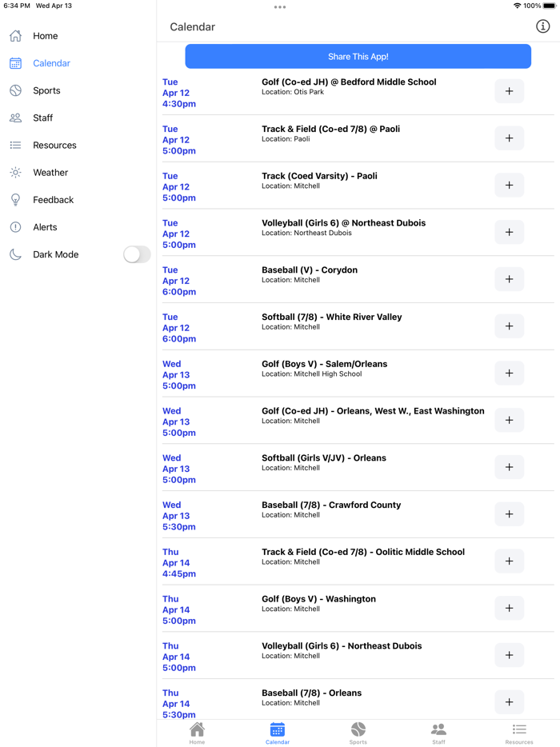Click the Resources list icon in sidebar
Screen dimensions: 560x747
(16, 145)
